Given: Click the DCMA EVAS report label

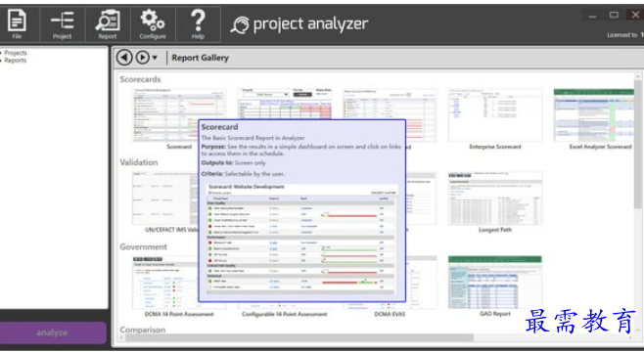Looking at the screenshot, I should pyautogui.click(x=390, y=314).
